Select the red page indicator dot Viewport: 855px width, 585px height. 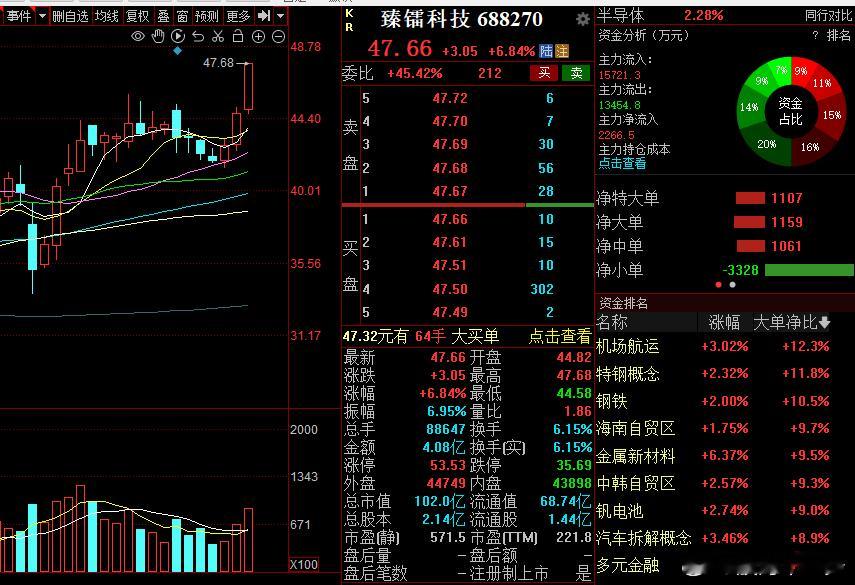click(719, 285)
